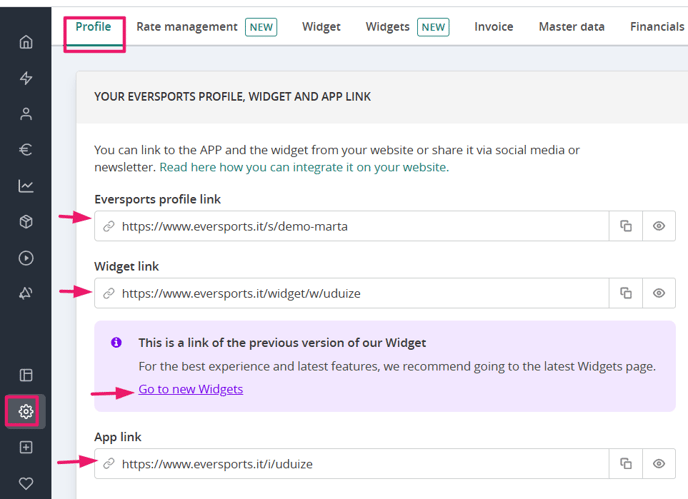Open the Widget tab

coord(321,27)
